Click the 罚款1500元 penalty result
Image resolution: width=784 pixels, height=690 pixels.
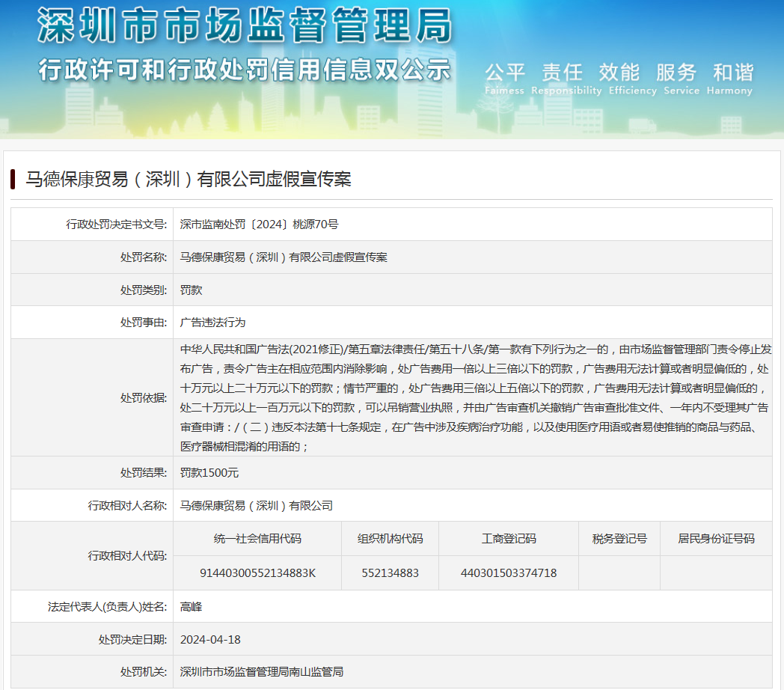pyautogui.click(x=209, y=473)
